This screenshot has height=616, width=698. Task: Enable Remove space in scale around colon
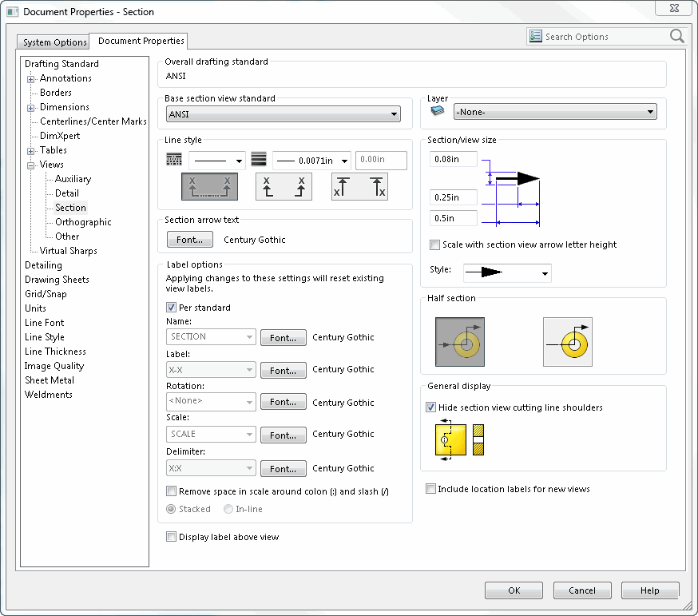tap(171, 491)
